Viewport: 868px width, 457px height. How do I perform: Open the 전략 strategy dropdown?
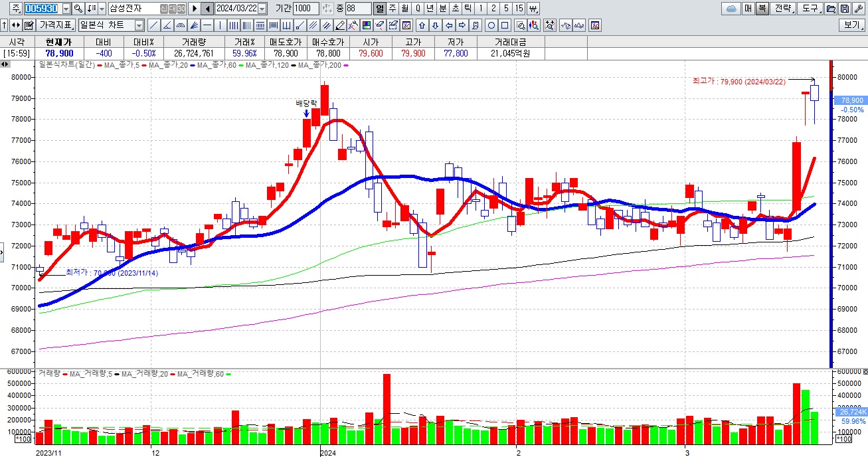pyautogui.click(x=784, y=9)
